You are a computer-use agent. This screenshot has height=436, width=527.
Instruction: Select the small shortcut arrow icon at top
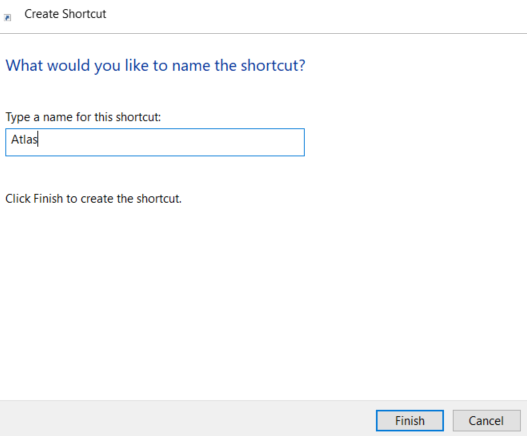tap(7, 17)
